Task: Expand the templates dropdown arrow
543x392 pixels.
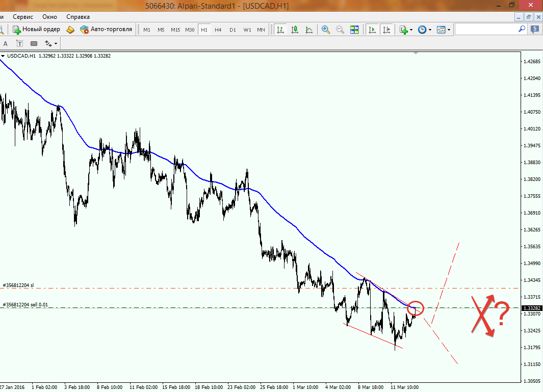Action: pyautogui.click(x=449, y=30)
